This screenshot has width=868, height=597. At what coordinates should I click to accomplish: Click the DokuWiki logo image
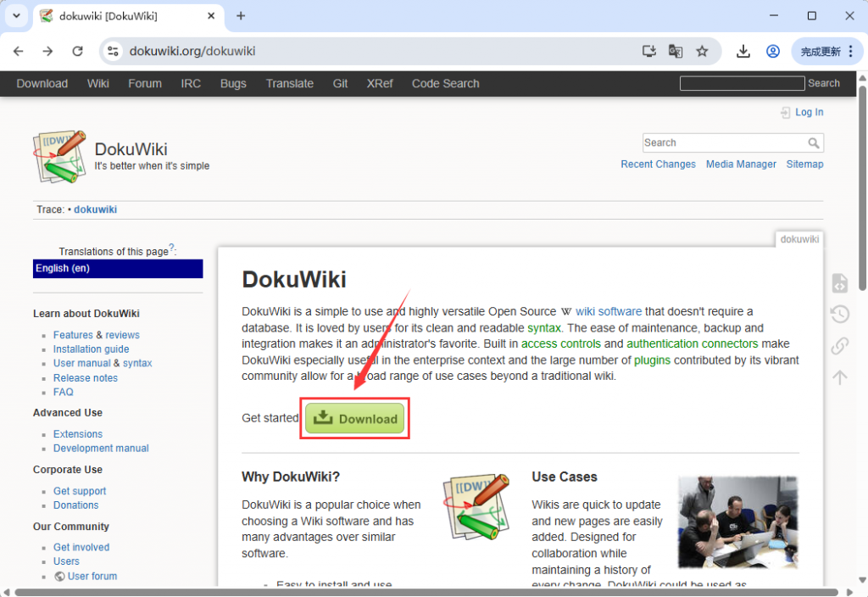(x=59, y=156)
